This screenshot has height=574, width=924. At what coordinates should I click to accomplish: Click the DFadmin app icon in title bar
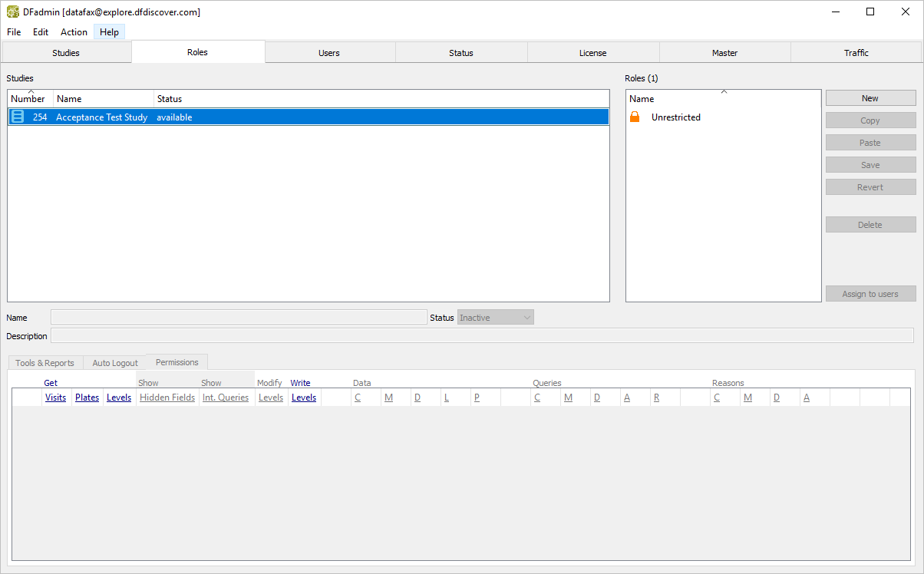[13, 12]
